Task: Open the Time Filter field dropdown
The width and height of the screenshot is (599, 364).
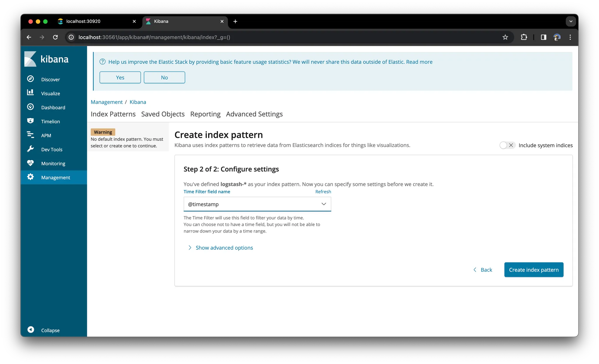Action: pyautogui.click(x=257, y=204)
